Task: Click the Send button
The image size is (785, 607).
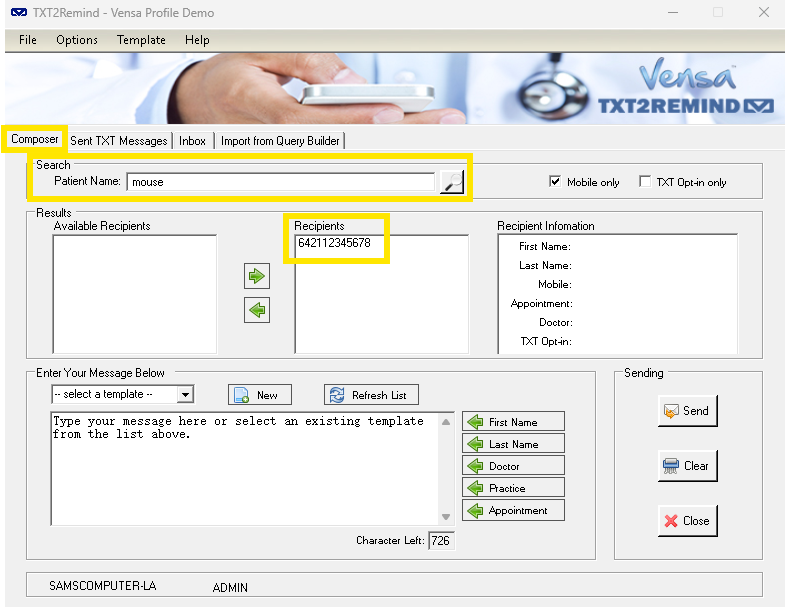Action: point(688,411)
